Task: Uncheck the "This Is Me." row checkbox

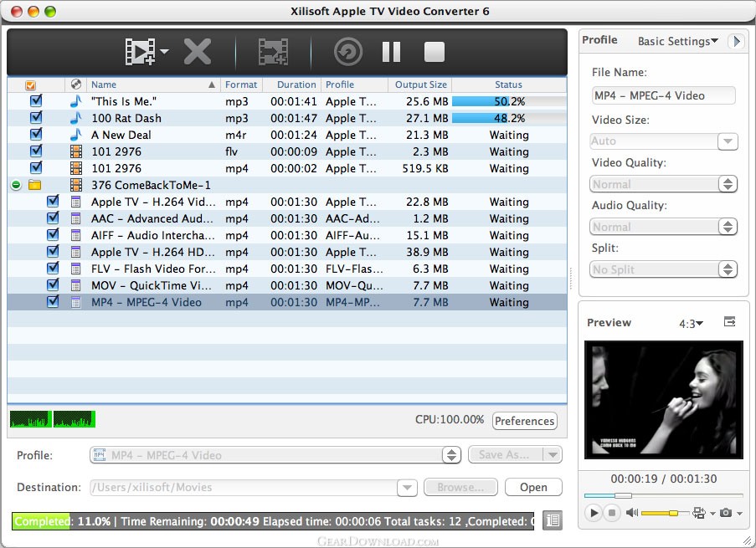Action: click(x=36, y=100)
